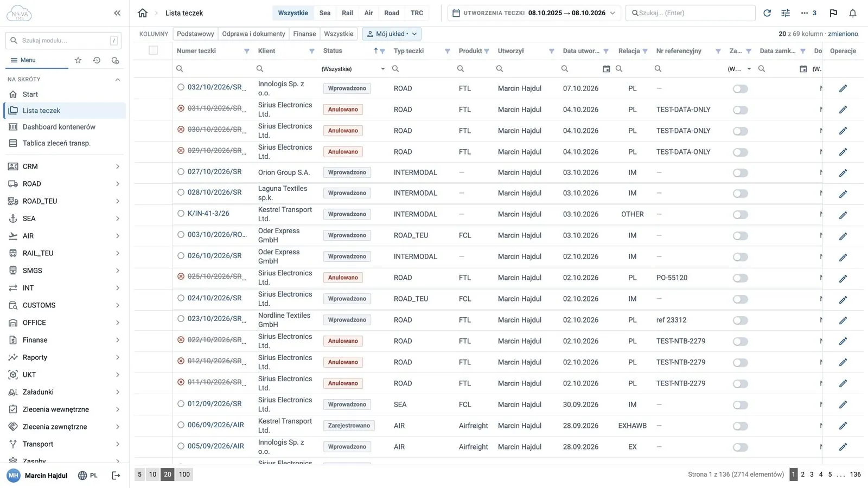868x488 pixels.
Task: Toggle the switch in row 006/09/2026/AIR
Action: coord(740,426)
